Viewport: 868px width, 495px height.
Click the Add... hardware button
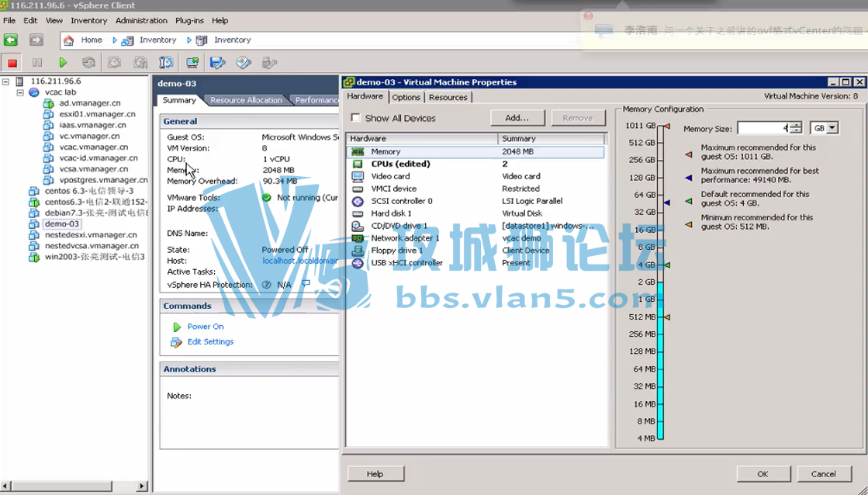click(x=517, y=118)
